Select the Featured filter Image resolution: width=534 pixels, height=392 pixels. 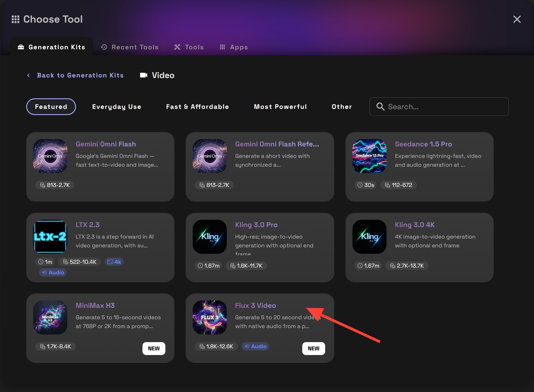click(x=51, y=107)
